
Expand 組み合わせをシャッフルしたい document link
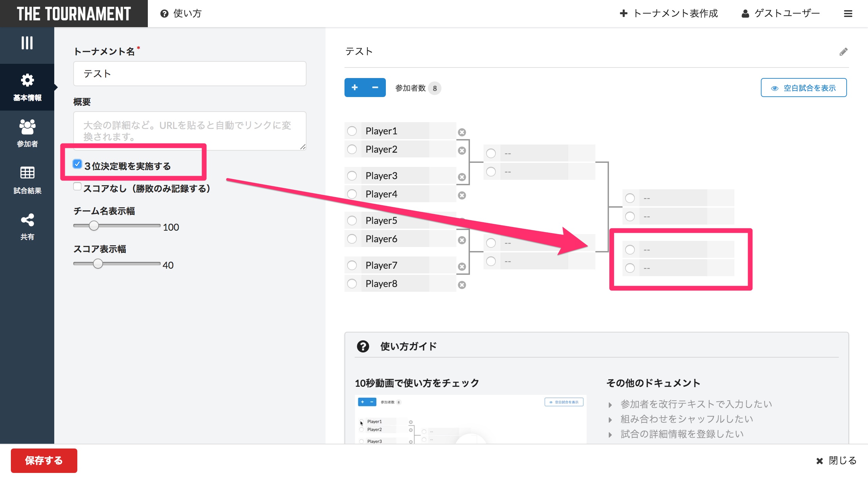pos(687,419)
